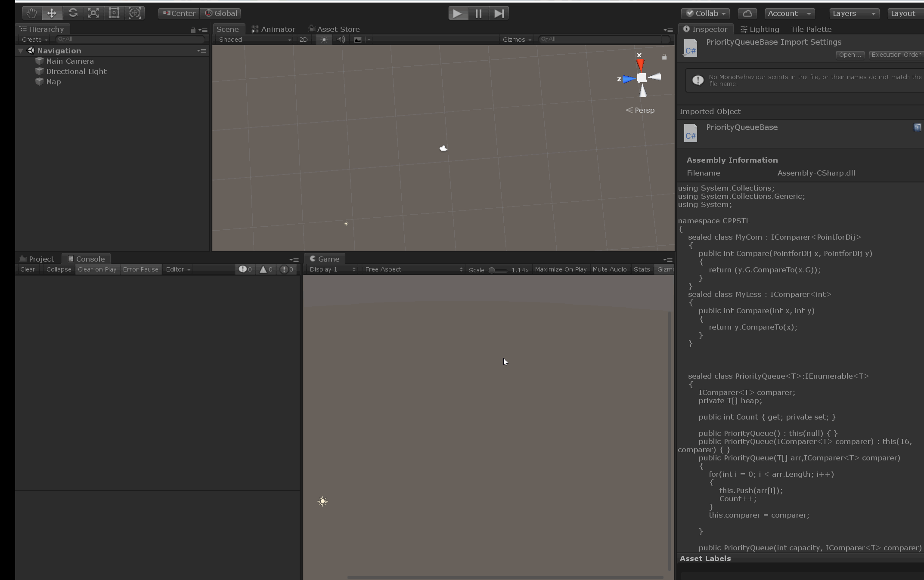
Task: Select Main Camera in Hierarchy
Action: (70, 61)
